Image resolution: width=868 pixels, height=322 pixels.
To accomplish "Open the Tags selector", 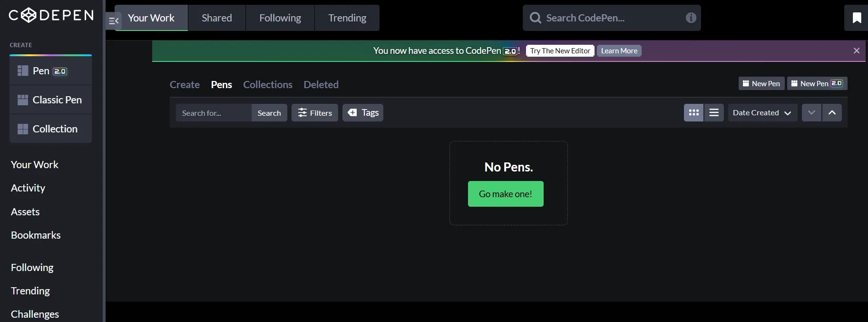I will [x=363, y=113].
